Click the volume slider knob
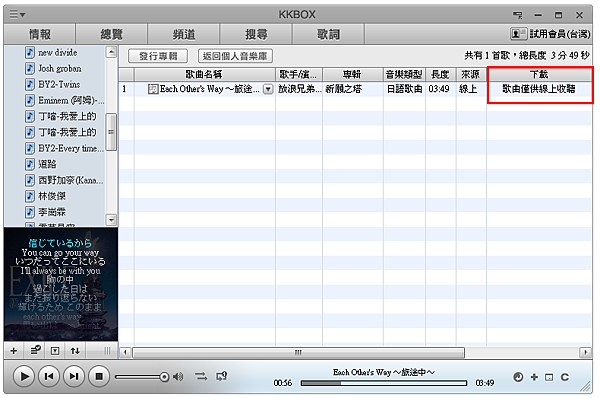 pyautogui.click(x=164, y=377)
